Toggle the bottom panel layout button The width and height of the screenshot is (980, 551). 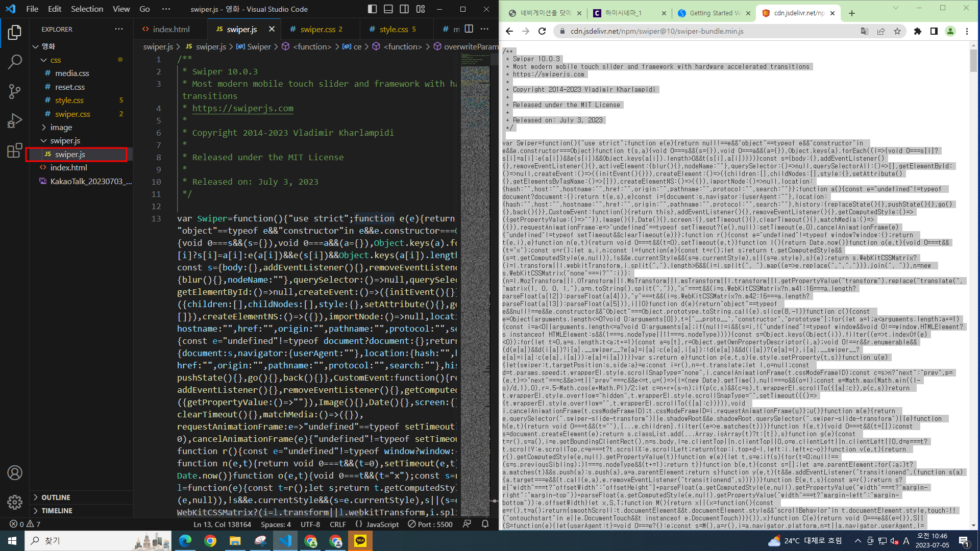[x=388, y=9]
